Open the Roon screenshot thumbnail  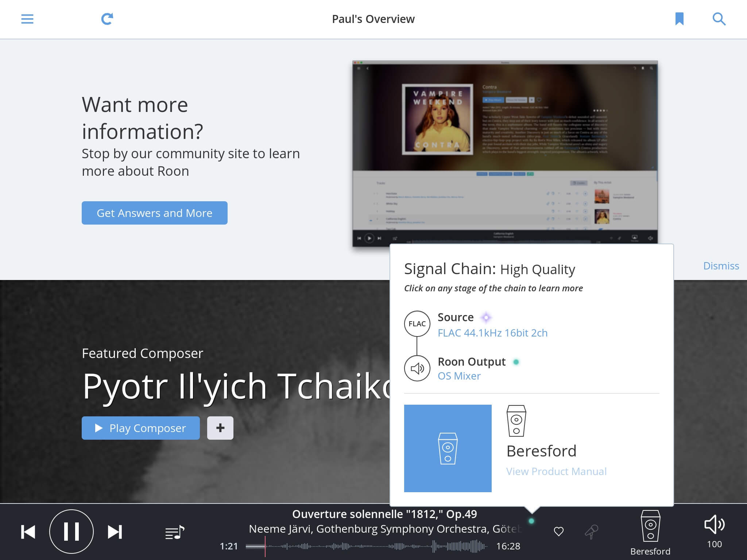[505, 153]
